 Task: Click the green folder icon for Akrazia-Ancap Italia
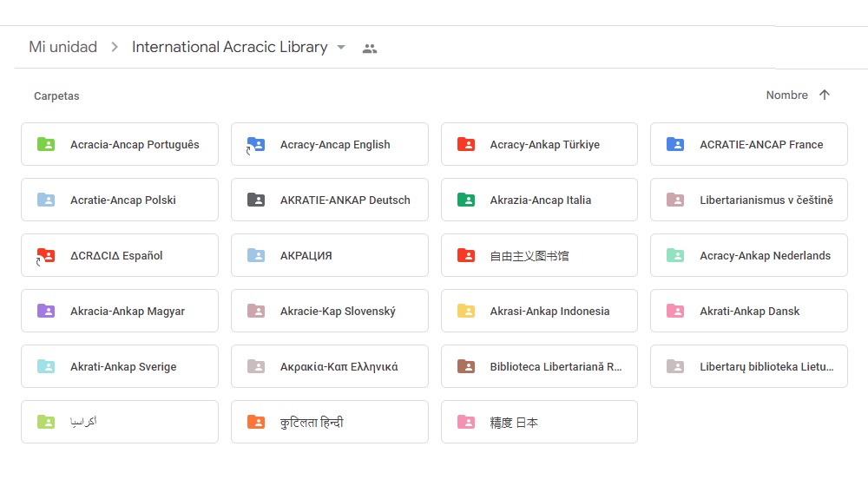466,200
